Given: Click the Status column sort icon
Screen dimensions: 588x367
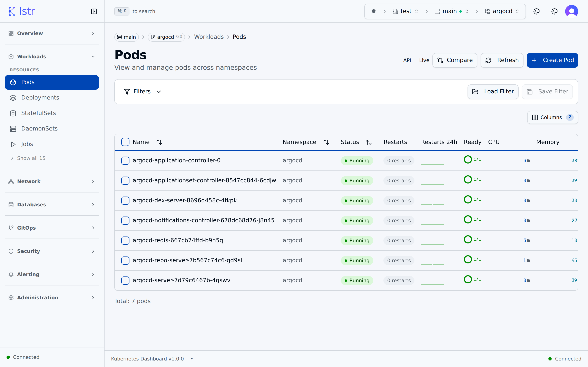Looking at the screenshot, I should click(x=369, y=142).
